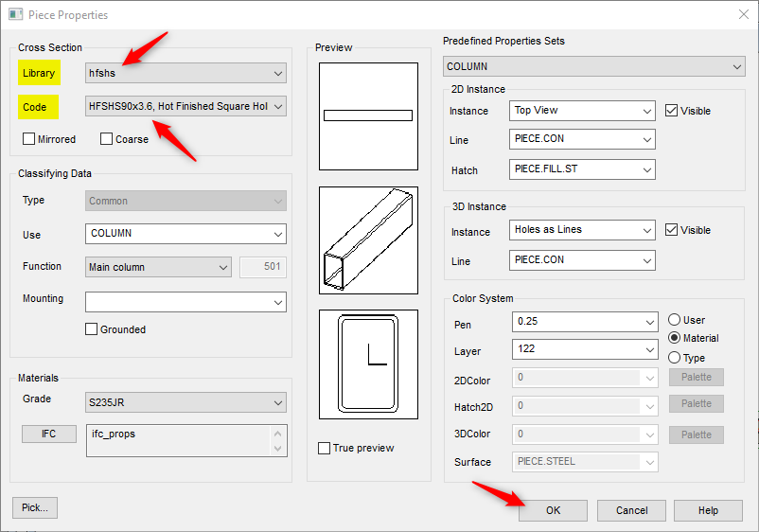Expand the Grade dropdown showing S235JR
759x532 pixels.
tap(185, 402)
